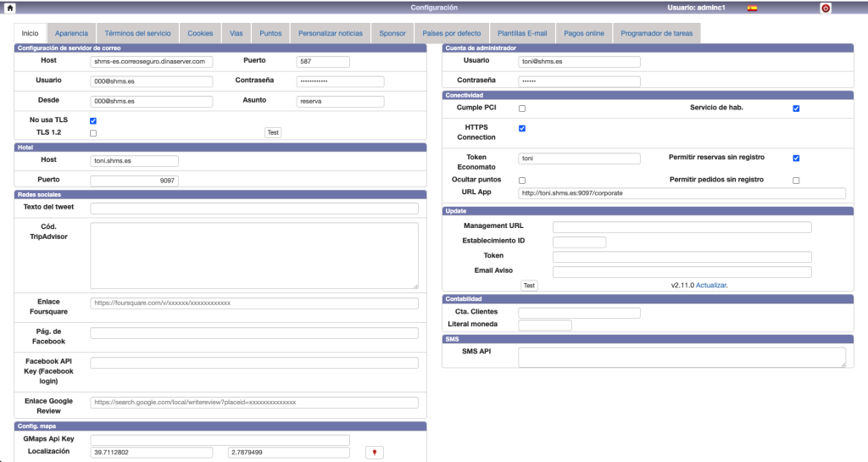Click the home icon in the top bar
The width and height of the screenshot is (868, 462).
pyautogui.click(x=9, y=8)
